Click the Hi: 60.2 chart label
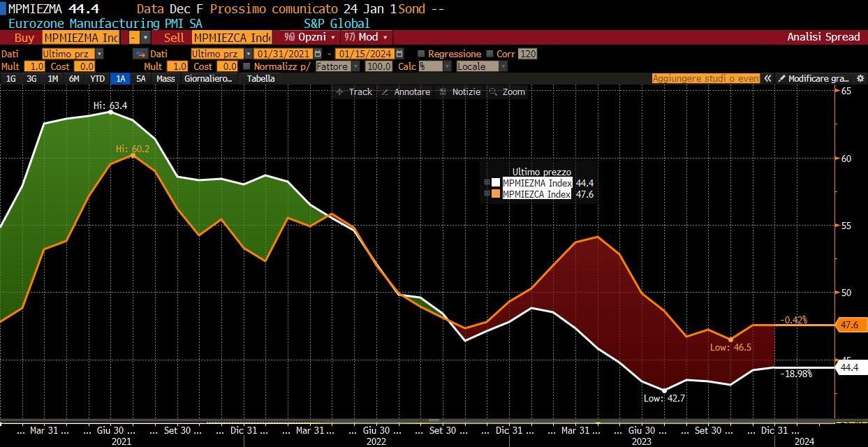 (133, 149)
